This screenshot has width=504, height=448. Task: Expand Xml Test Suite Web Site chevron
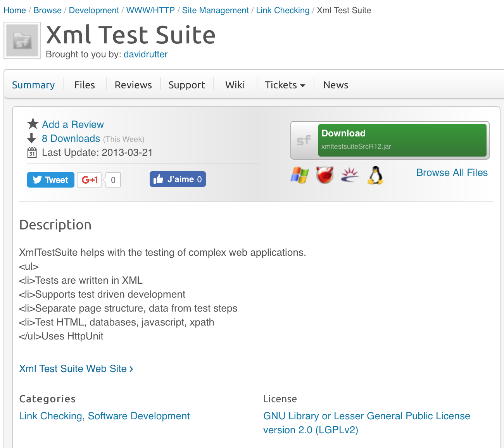(x=131, y=369)
